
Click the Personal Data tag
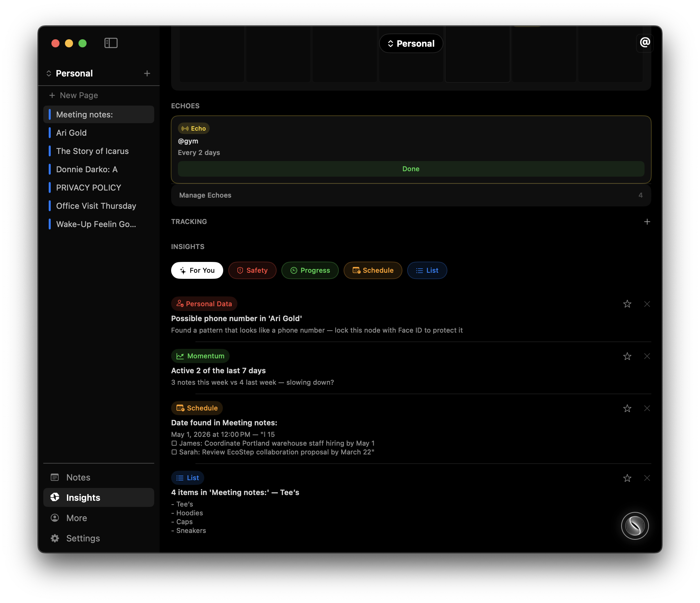point(204,304)
